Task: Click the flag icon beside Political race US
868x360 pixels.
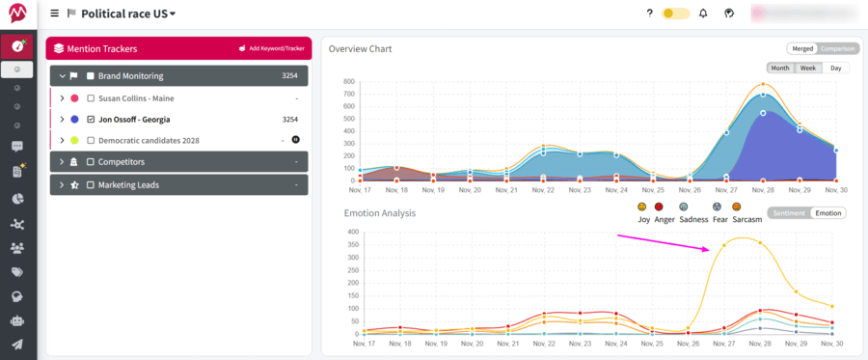Action: tap(71, 14)
